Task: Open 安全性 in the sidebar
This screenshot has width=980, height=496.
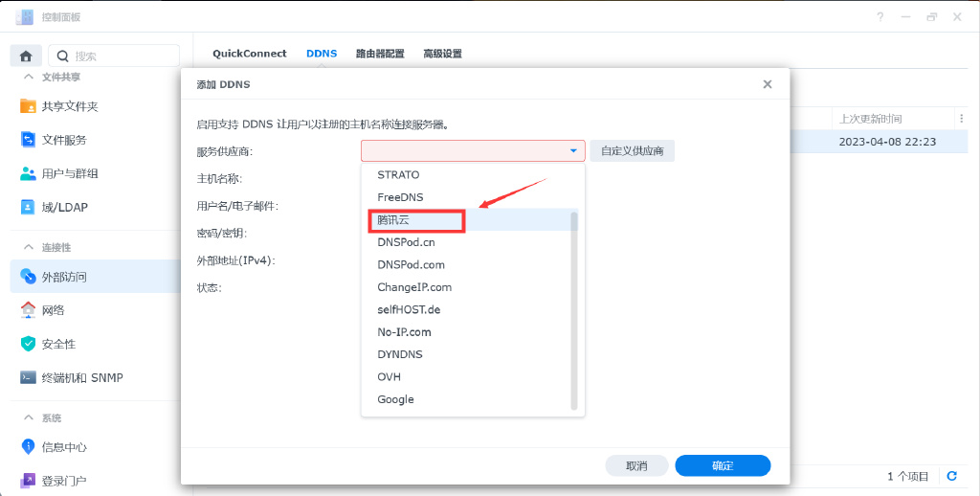Action: tap(58, 344)
